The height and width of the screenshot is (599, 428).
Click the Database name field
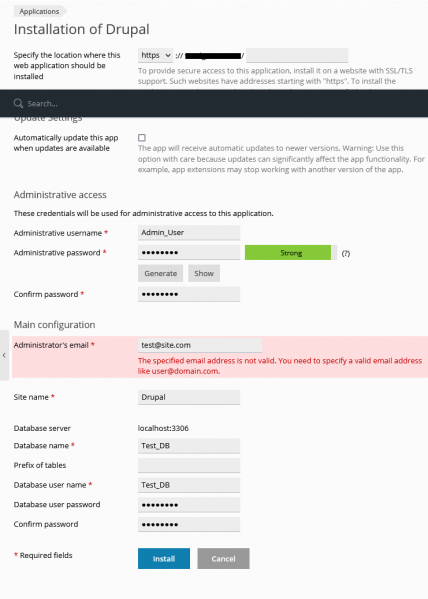click(189, 445)
